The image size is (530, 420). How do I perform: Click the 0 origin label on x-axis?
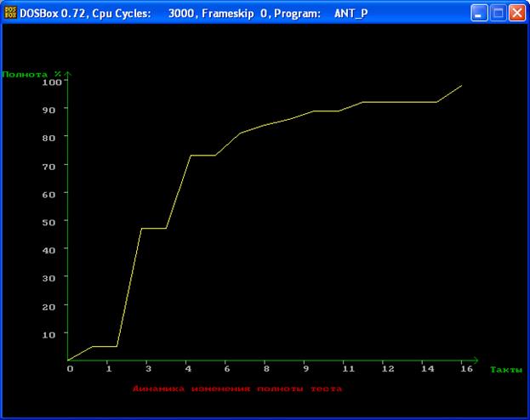coord(70,369)
